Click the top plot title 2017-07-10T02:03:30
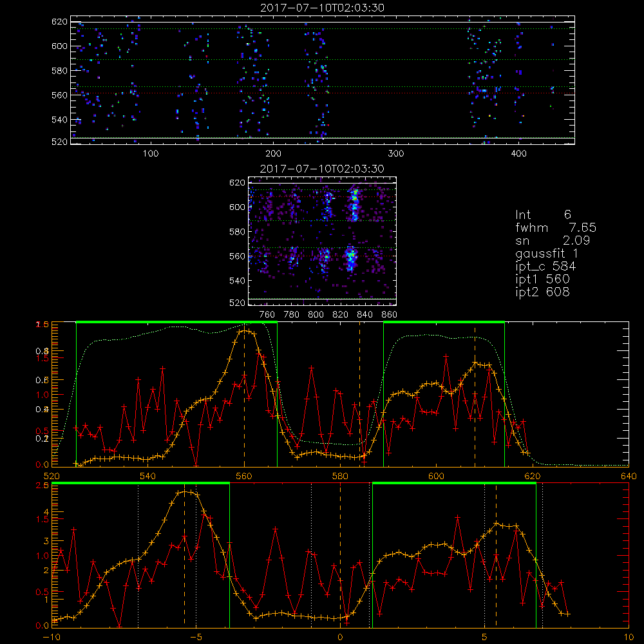Viewport: 644px width, 644px height. click(x=323, y=8)
